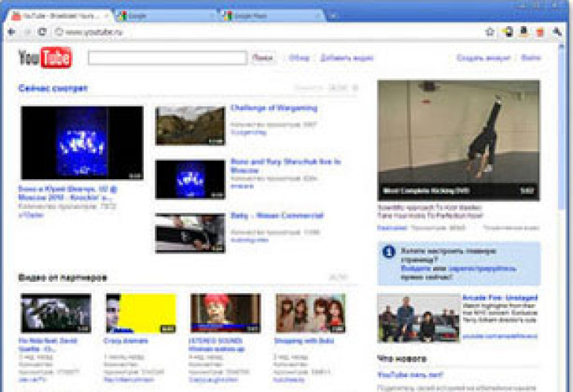Open a new tab with the plus button
This screenshot has height=392, width=573.
(x=333, y=16)
